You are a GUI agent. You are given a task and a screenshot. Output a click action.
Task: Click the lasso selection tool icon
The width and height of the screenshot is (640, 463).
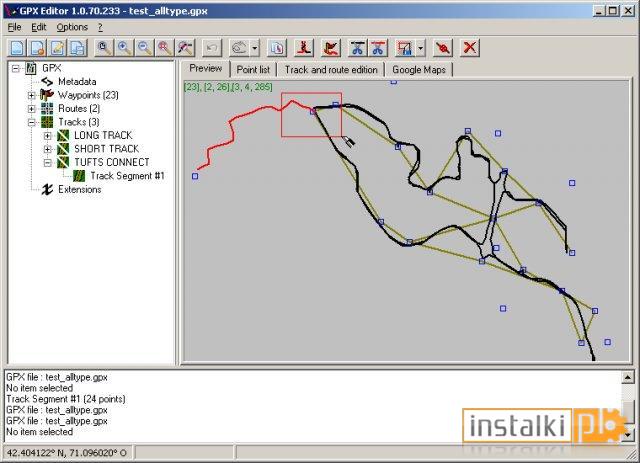click(239, 48)
